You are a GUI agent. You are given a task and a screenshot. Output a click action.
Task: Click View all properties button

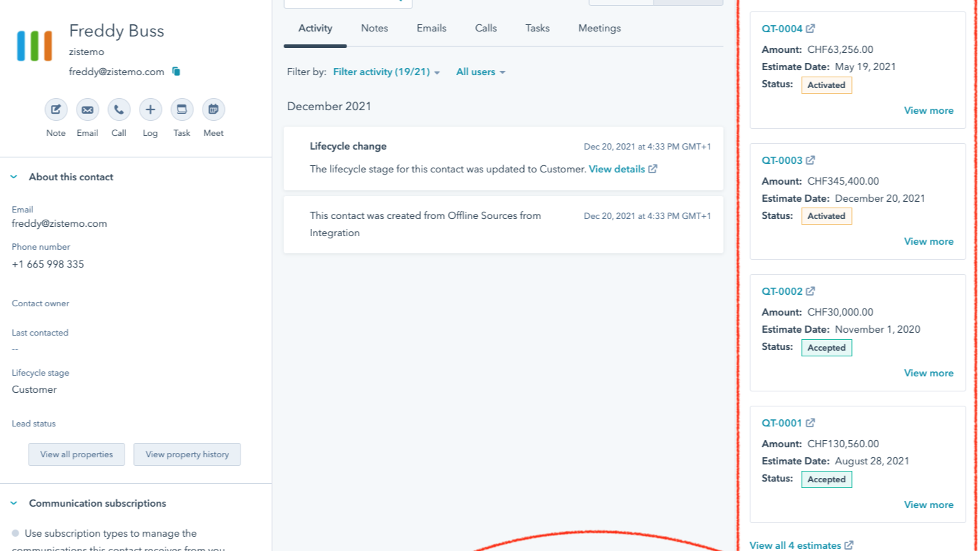tap(77, 454)
